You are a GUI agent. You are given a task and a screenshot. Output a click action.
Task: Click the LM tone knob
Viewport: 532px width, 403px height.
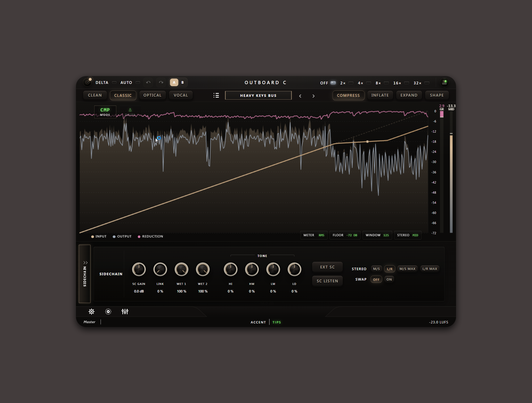pyautogui.click(x=273, y=269)
